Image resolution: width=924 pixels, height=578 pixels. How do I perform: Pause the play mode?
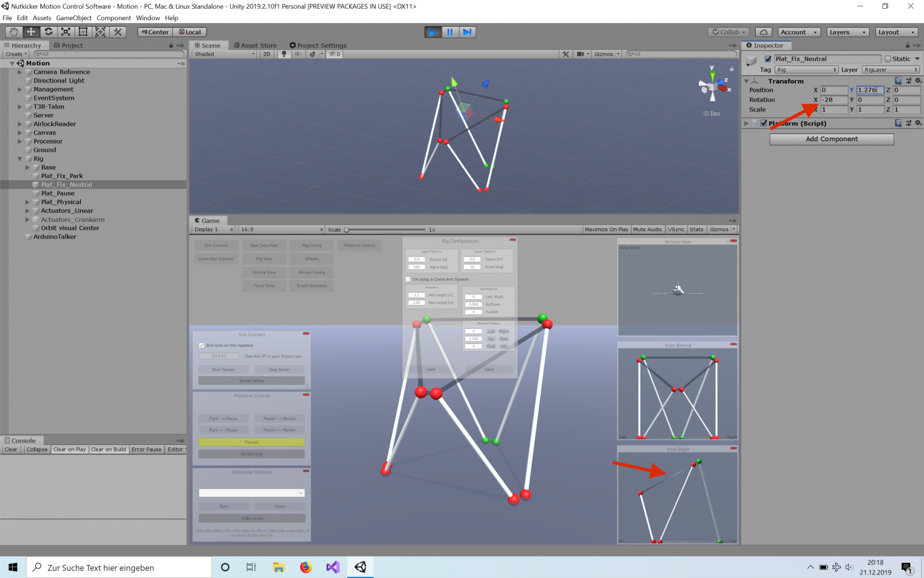tap(450, 32)
